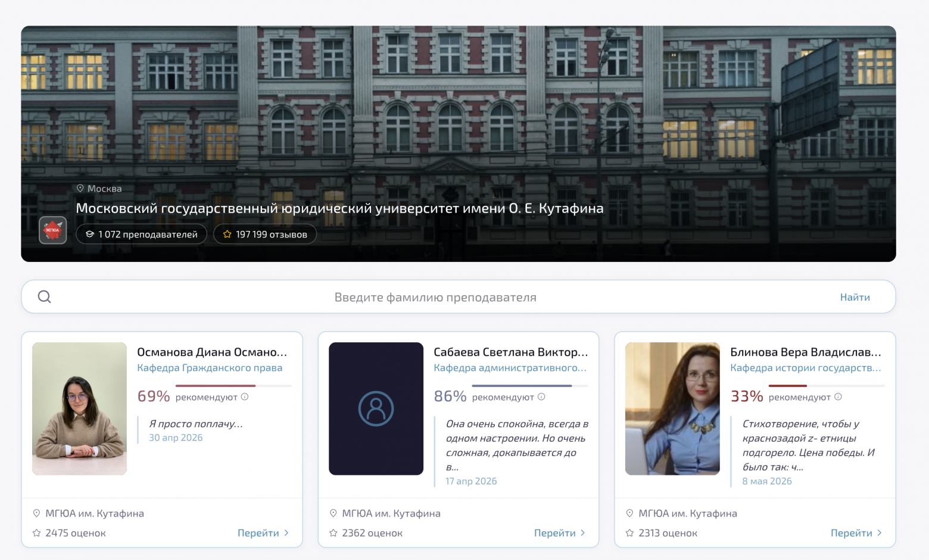Click the 86% recommendation progress bar

(530, 386)
